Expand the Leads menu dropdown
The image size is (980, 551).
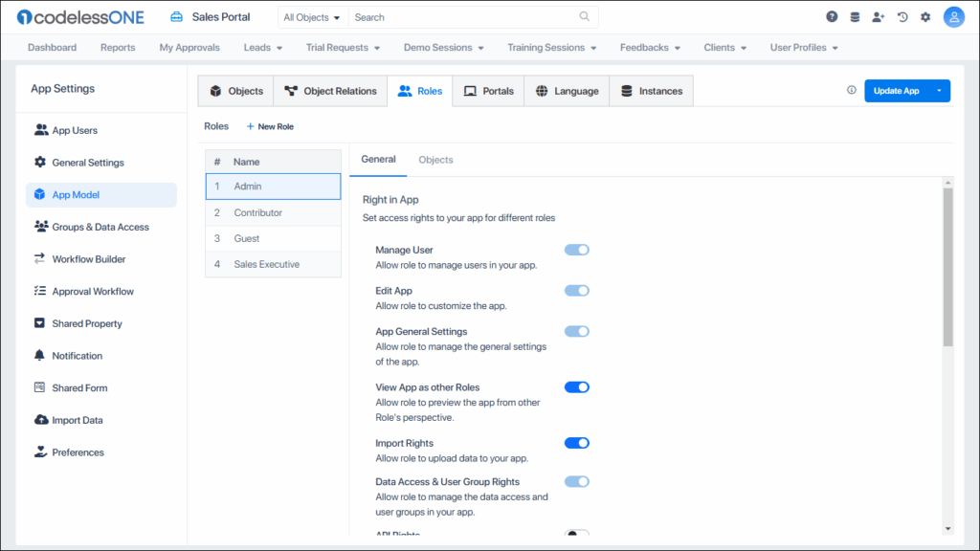pyautogui.click(x=262, y=47)
